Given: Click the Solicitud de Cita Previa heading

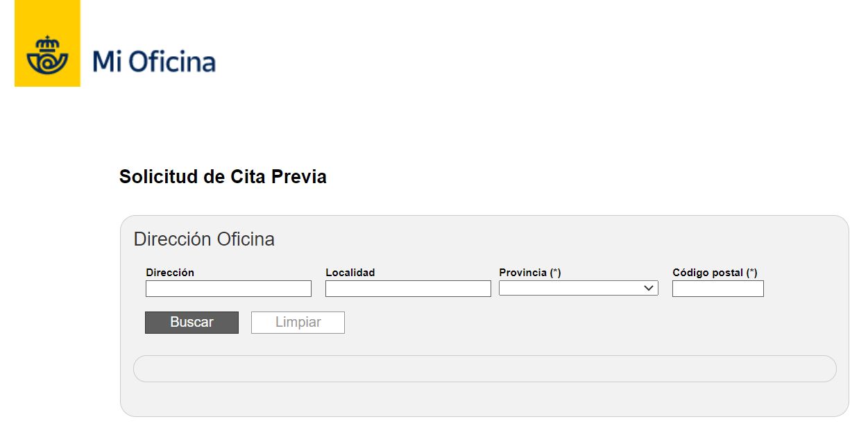Looking at the screenshot, I should (223, 177).
